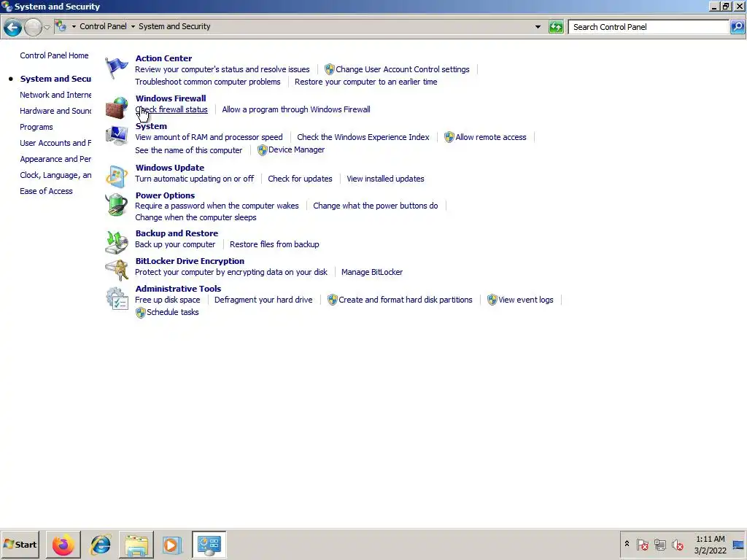Click Create and format hard disk partitions
The width and height of the screenshot is (747, 560).
(406, 300)
